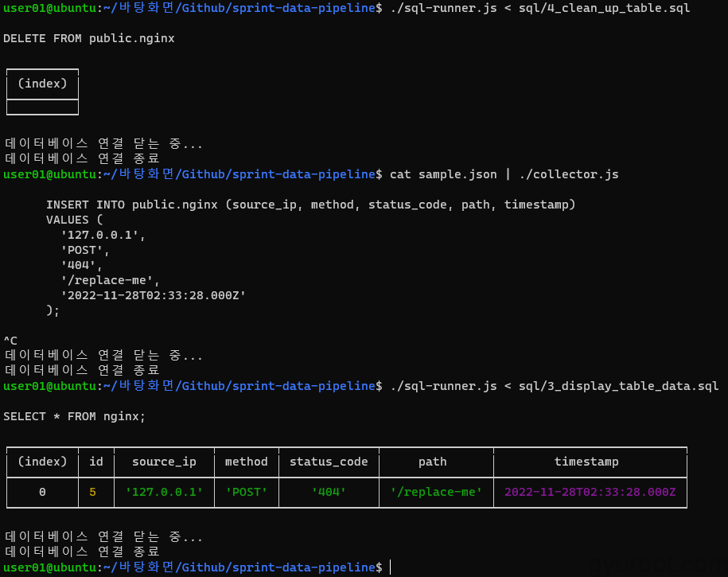Click the (index) header of the empty table

42,84
